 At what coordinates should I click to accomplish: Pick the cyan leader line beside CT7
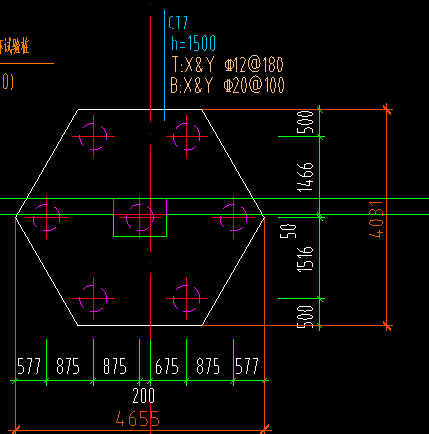pyautogui.click(x=164, y=65)
